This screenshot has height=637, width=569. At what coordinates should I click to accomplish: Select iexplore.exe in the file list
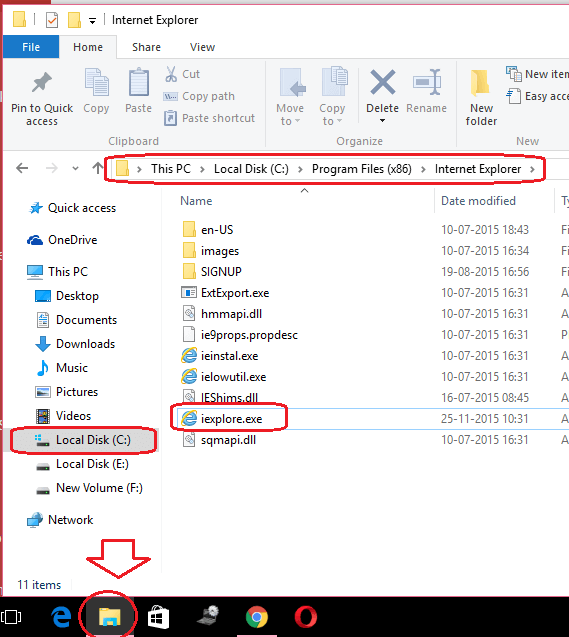pos(231,419)
